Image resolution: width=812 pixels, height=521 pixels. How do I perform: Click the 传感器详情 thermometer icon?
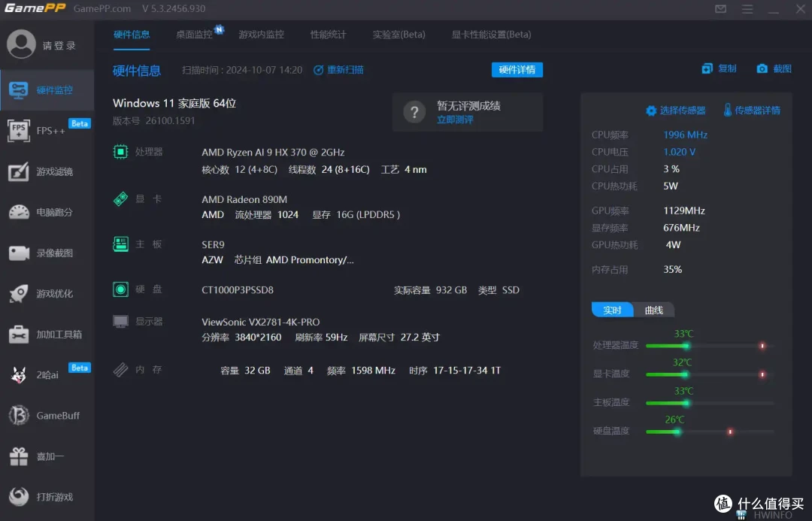[728, 110]
